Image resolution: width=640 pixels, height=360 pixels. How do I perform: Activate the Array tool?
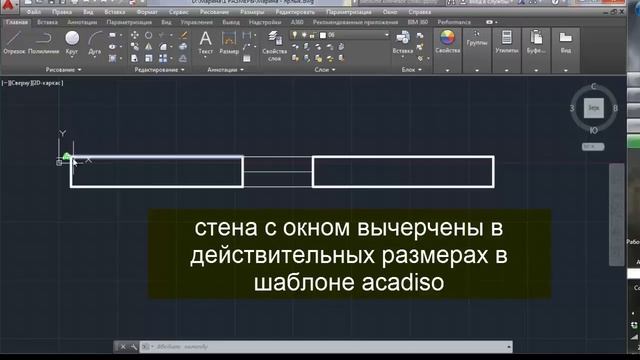[163, 58]
